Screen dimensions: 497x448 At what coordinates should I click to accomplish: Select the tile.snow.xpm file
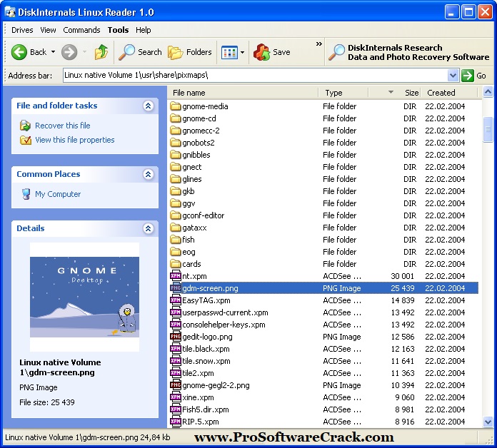[323, 361]
